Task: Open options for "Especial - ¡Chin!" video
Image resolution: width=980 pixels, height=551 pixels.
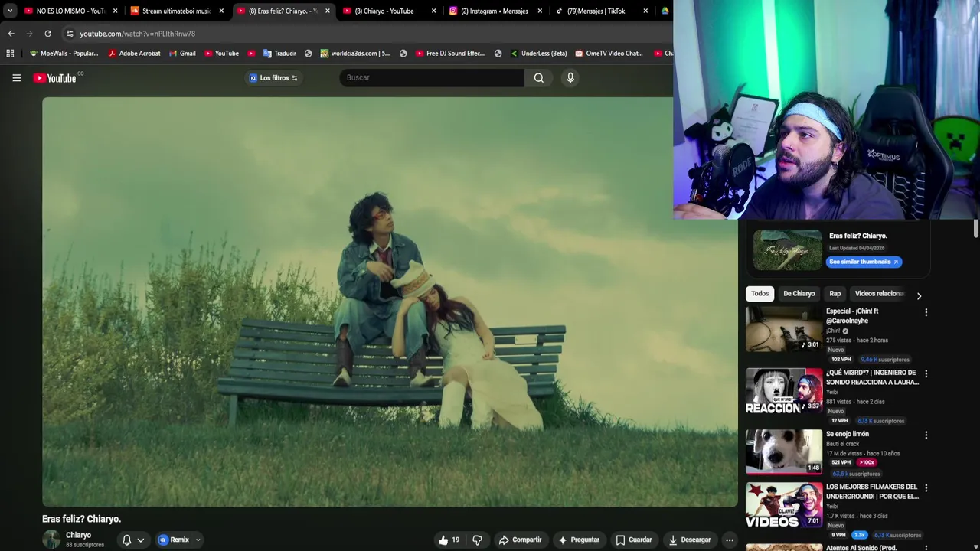Action: click(926, 312)
